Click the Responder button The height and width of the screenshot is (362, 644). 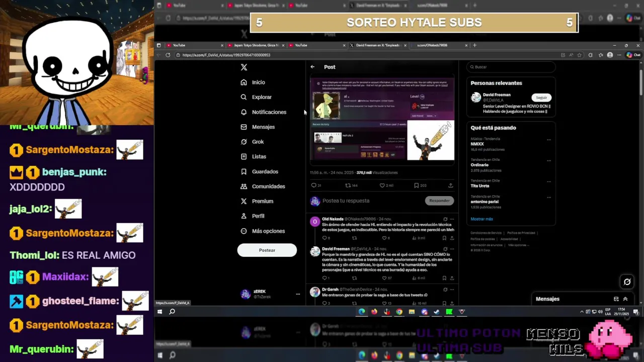pos(439,201)
